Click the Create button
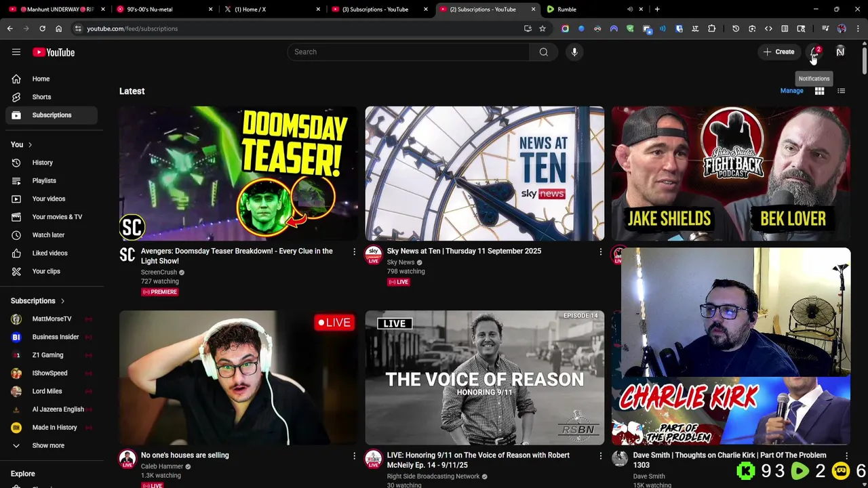Screen dimensions: 868x488 pyautogui.click(x=778, y=52)
